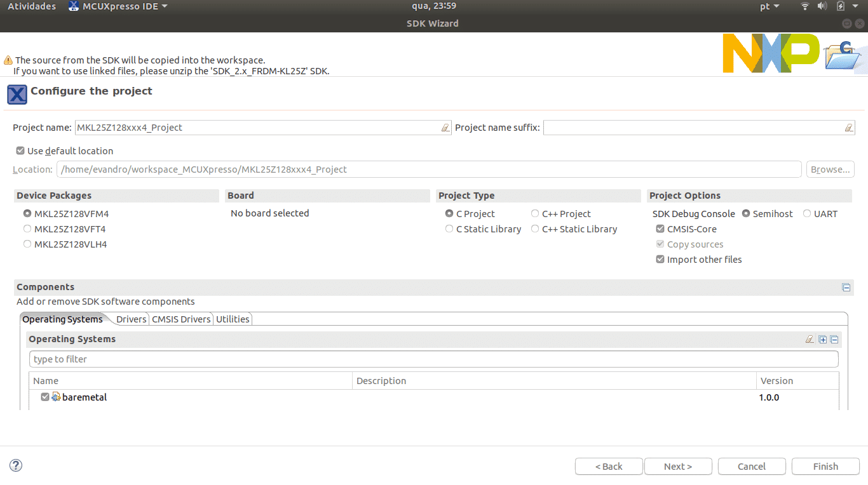The height and width of the screenshot is (485, 868).
Task: Collapse the Components section via its corner icon
Action: 846,287
